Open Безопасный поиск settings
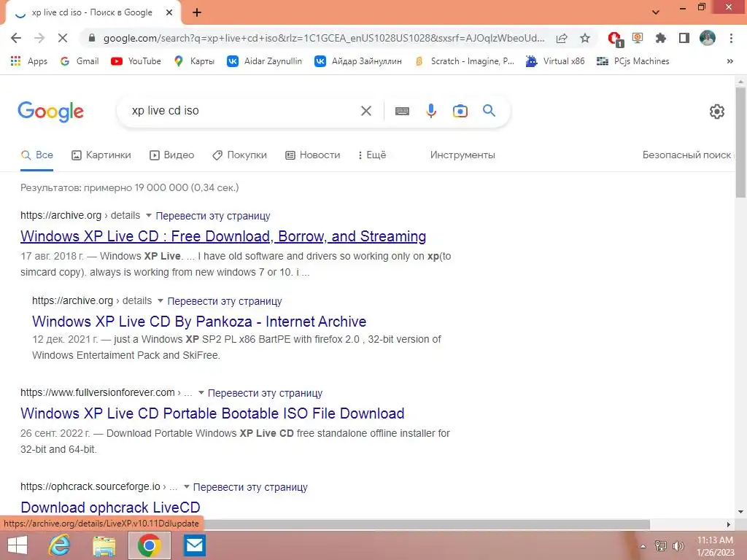The width and height of the screenshot is (747, 560). 686,155
